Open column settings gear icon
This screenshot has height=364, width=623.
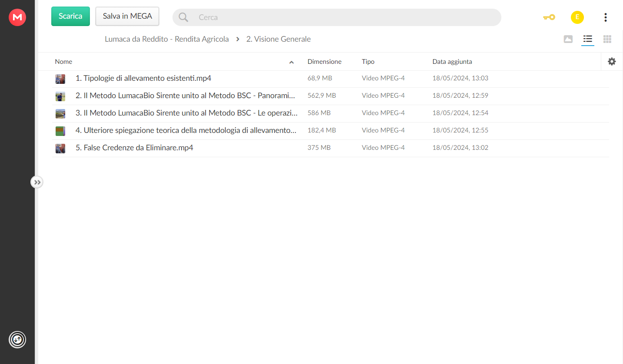click(612, 62)
